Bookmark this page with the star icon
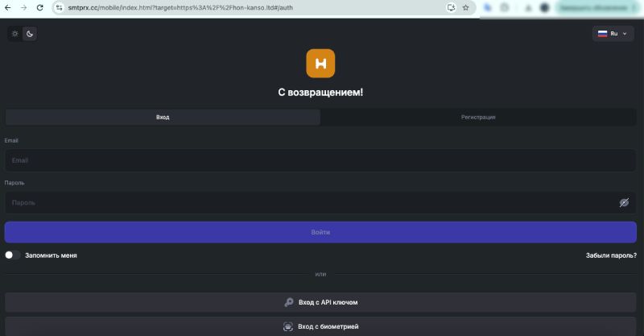Screen dimensions: 644x336 465,7
